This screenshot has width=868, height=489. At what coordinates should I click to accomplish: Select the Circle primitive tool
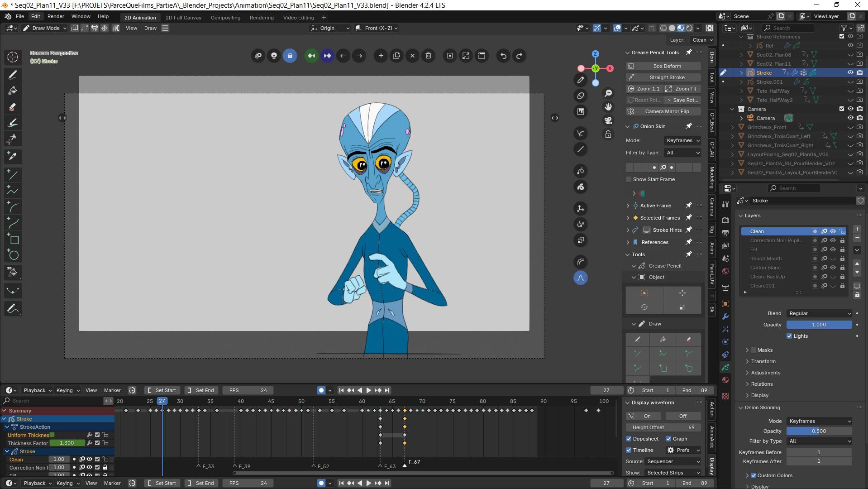pyautogui.click(x=13, y=255)
